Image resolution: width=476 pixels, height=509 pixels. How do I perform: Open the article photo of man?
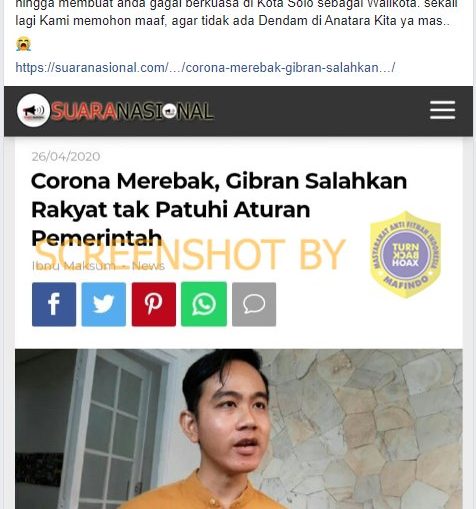coord(239,429)
